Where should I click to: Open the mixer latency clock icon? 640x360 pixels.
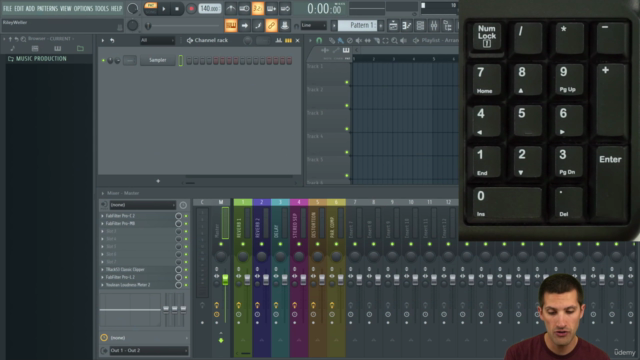click(183, 205)
